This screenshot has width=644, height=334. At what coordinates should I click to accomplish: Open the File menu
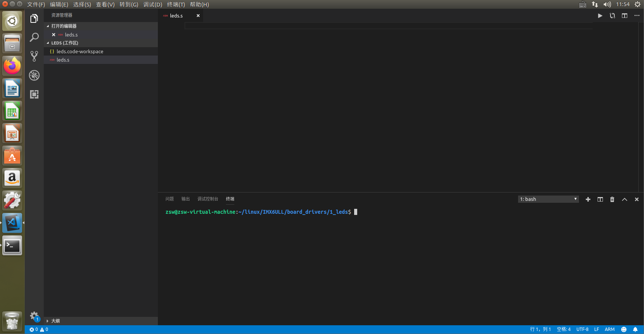pos(36,5)
